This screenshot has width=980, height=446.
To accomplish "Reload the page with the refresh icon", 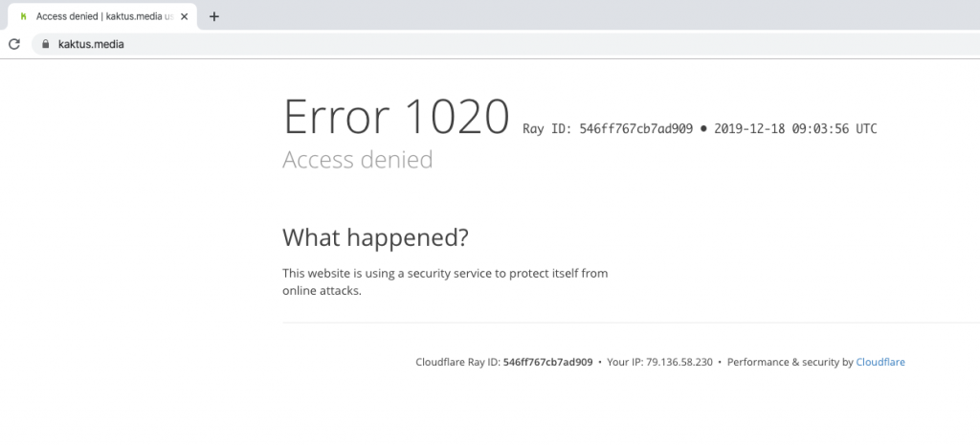I will point(14,44).
